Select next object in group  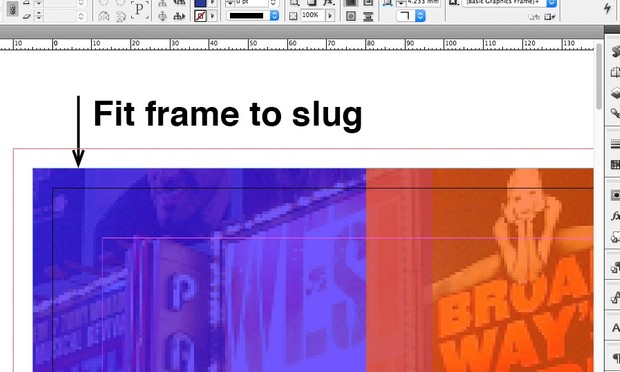[179, 16]
